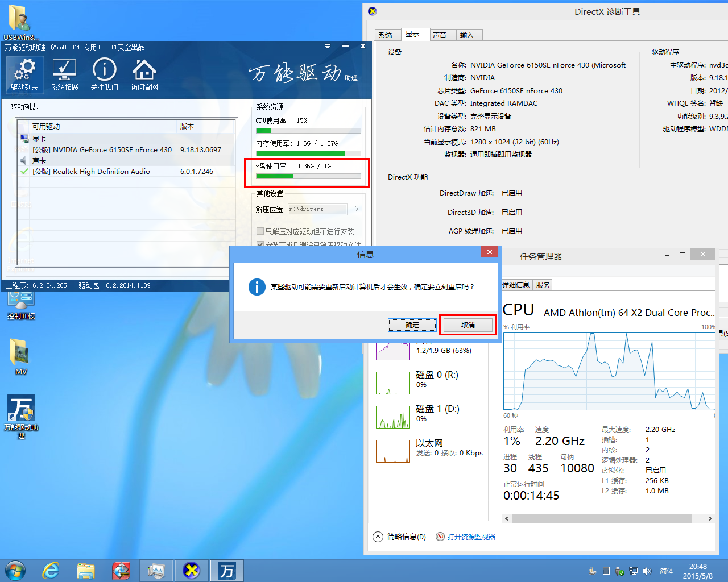Switch to 万能驱动 taskbar icon
Screen dimensions: 728x582
coord(227,571)
